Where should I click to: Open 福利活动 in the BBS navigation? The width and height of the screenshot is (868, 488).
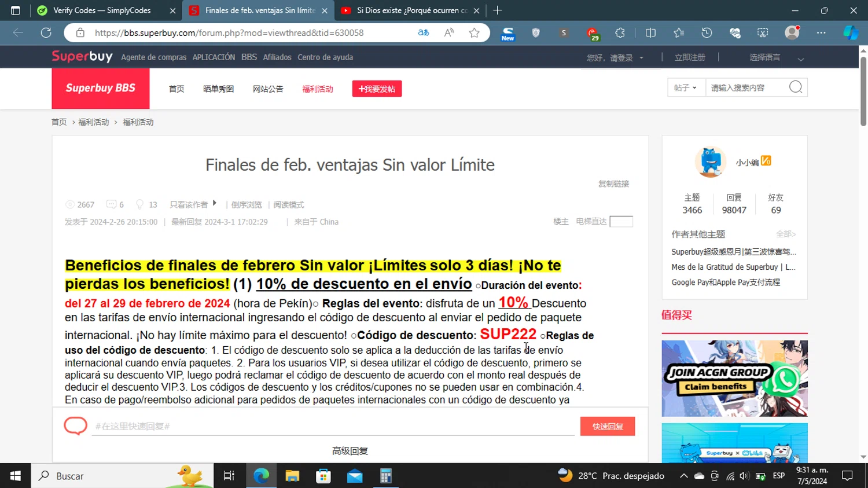pyautogui.click(x=318, y=89)
